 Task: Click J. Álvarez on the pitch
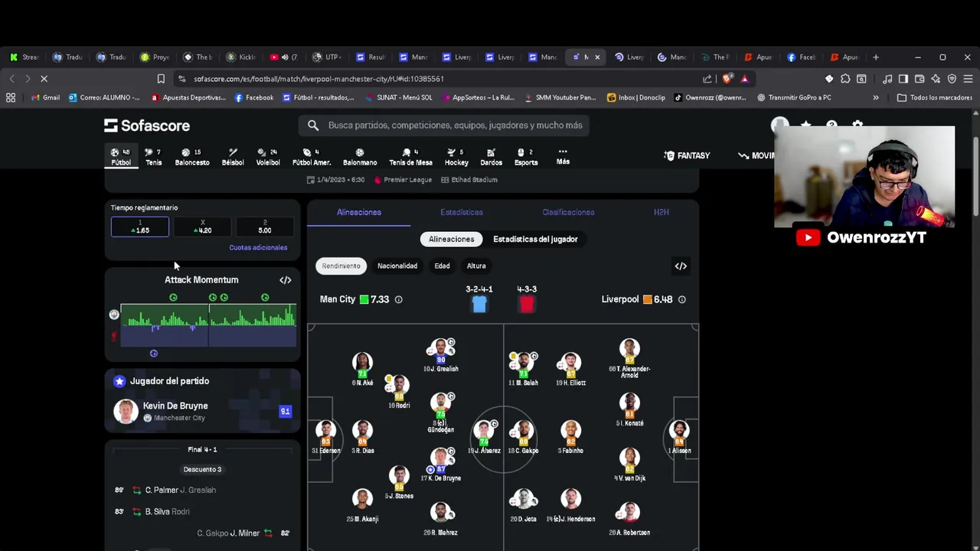485,437
